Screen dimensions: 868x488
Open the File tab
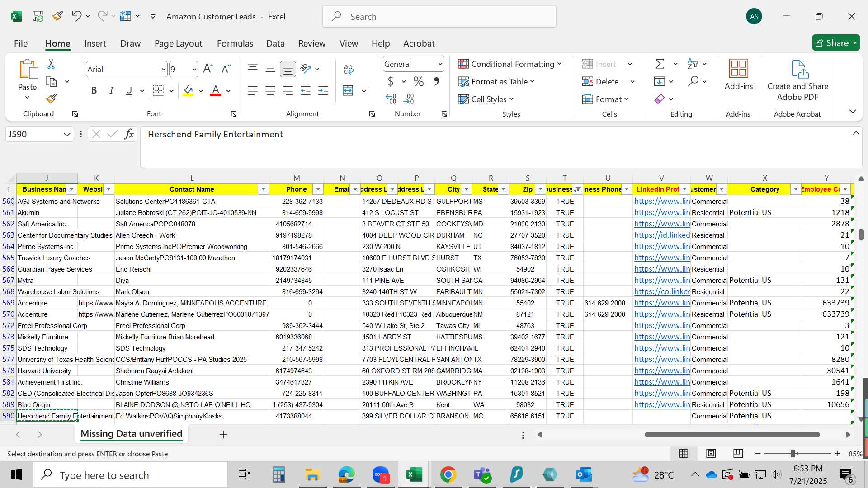21,43
